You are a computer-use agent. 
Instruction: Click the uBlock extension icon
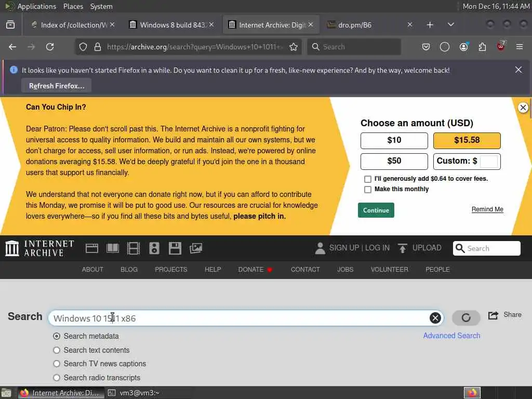point(501,46)
